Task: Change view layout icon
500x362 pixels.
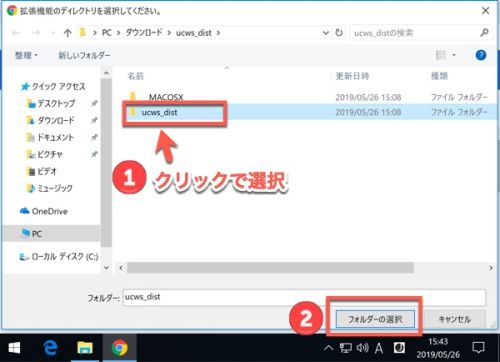Action: coord(441,55)
